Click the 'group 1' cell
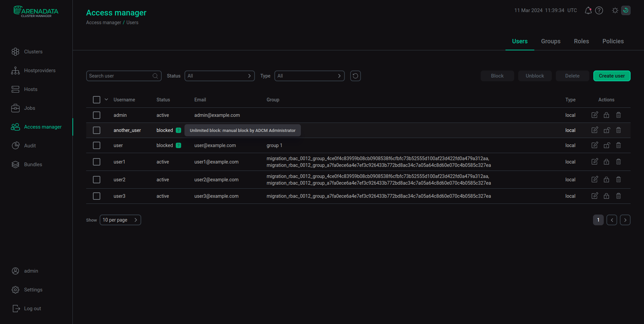 [x=274, y=145]
